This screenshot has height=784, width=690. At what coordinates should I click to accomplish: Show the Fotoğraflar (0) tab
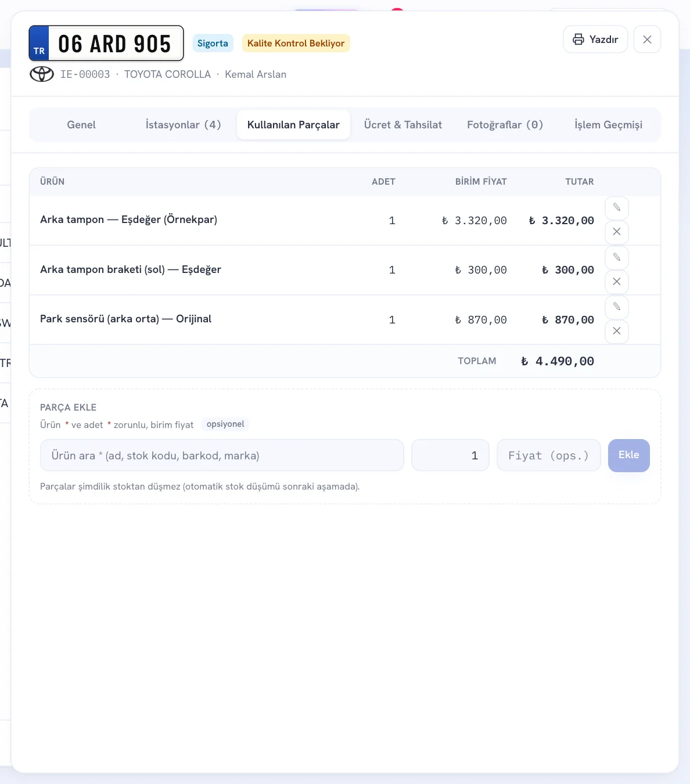505,125
